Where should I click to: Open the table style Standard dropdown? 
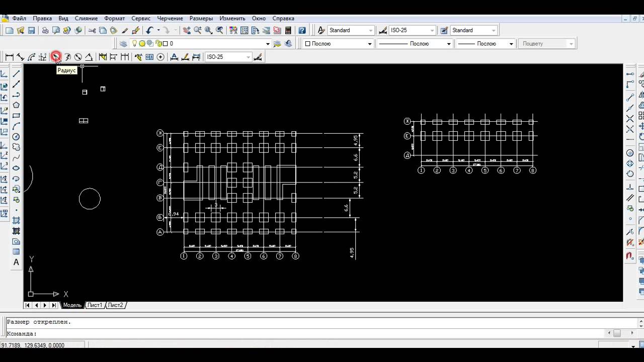(x=494, y=30)
